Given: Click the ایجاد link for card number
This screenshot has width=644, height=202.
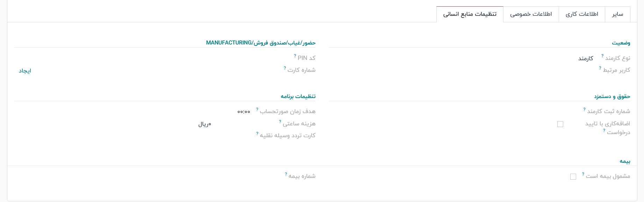Looking at the screenshot, I should 25,71.
